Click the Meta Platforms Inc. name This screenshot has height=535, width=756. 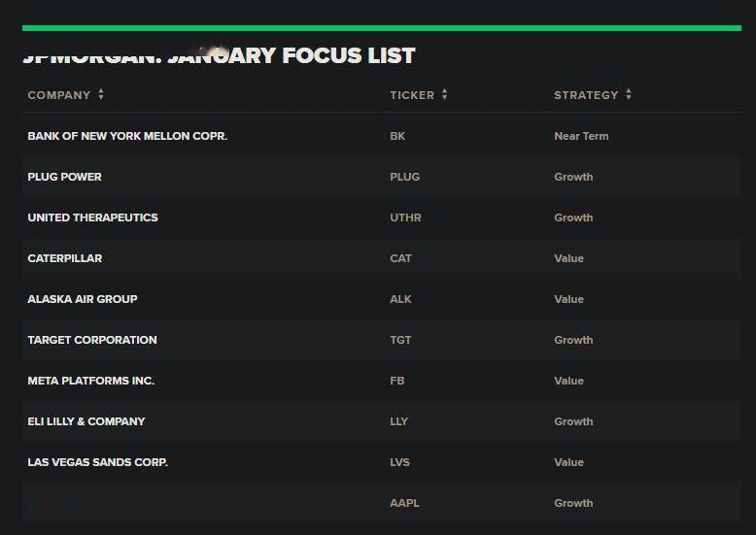coord(90,381)
